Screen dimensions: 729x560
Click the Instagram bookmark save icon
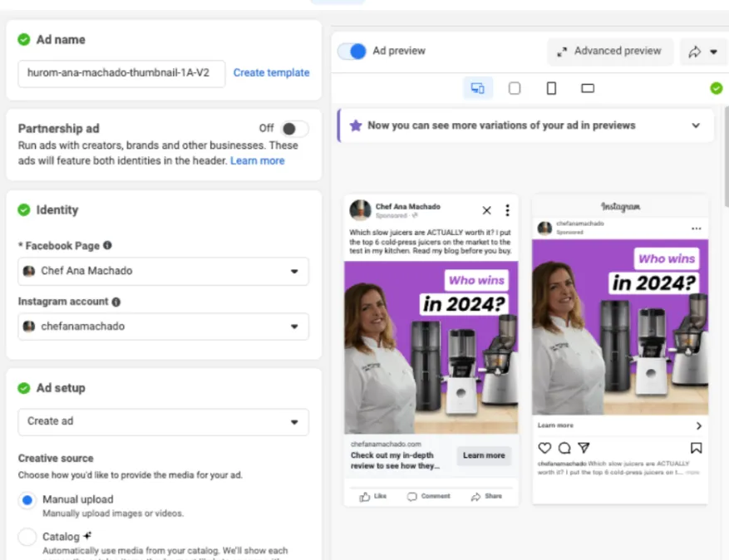point(696,448)
